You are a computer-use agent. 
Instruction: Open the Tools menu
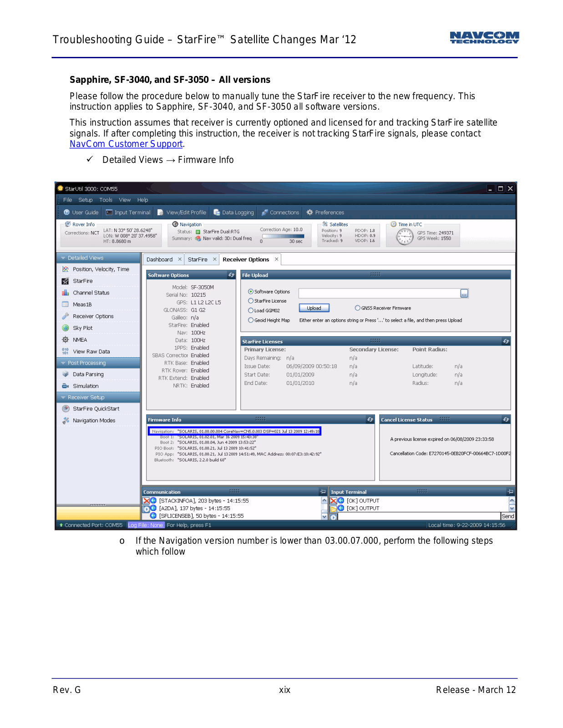pyautogui.click(x=106, y=200)
